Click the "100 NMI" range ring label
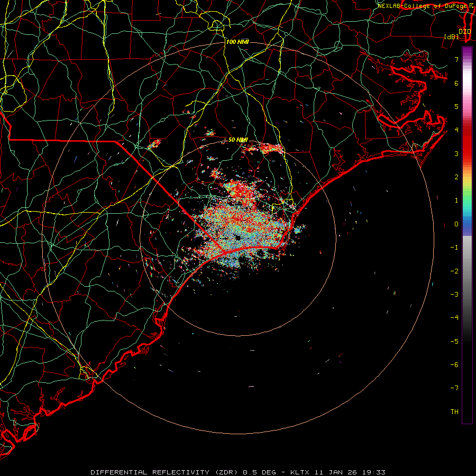This screenshot has height=476, width=476. pos(237,42)
